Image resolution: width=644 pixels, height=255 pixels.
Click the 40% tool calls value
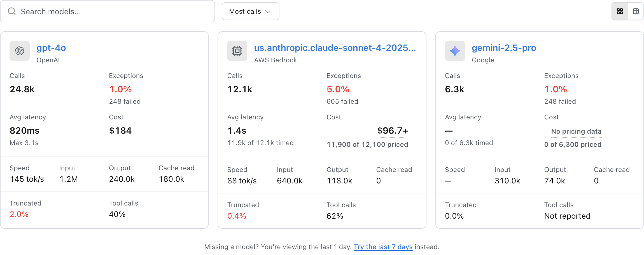(x=117, y=214)
